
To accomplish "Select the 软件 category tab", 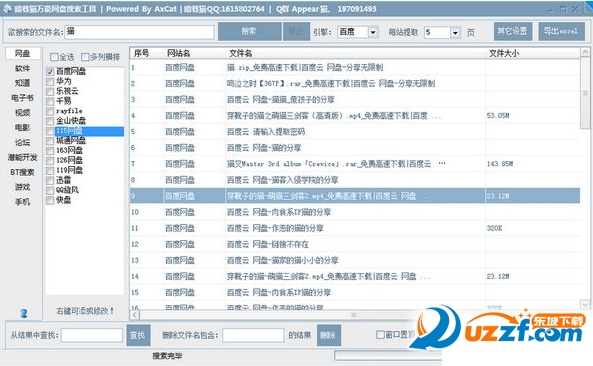I will (x=23, y=68).
